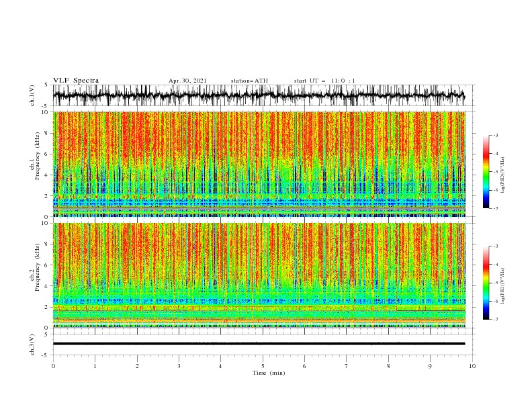Click the "2" kHz tick on ch.2 axis

point(47,307)
